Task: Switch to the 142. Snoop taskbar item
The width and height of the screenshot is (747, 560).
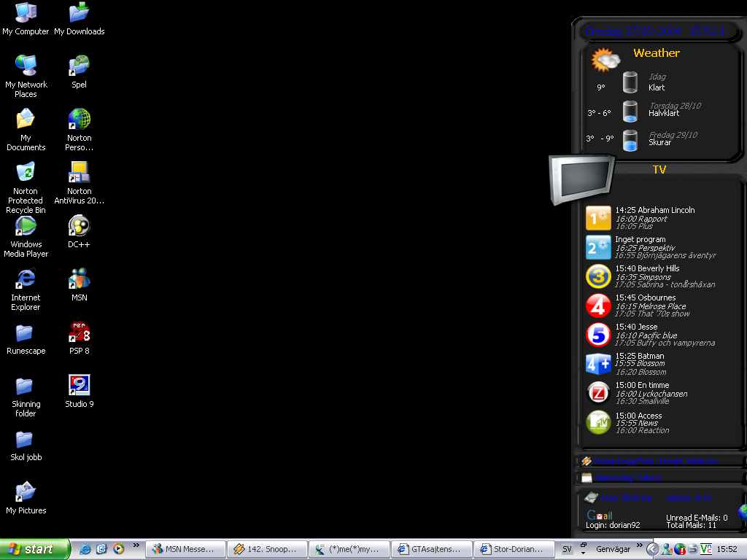Action: 267,549
